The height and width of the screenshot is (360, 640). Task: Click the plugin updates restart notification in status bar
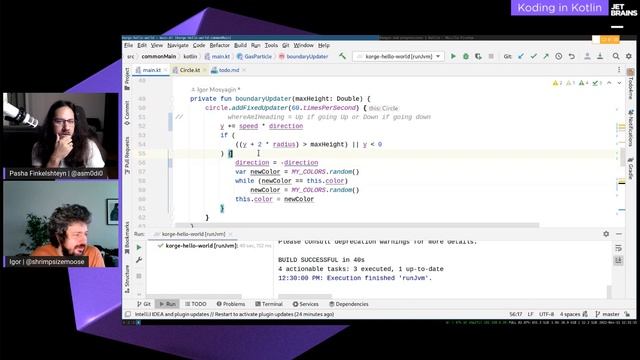(234, 314)
